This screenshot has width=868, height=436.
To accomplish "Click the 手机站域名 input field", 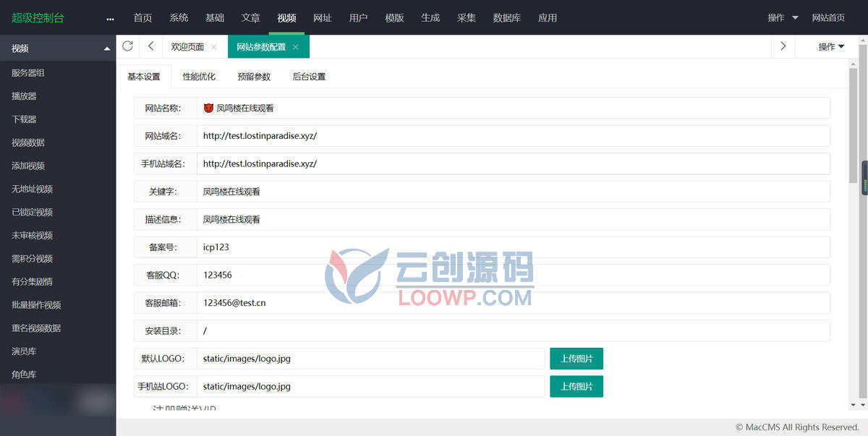I will pyautogui.click(x=513, y=163).
